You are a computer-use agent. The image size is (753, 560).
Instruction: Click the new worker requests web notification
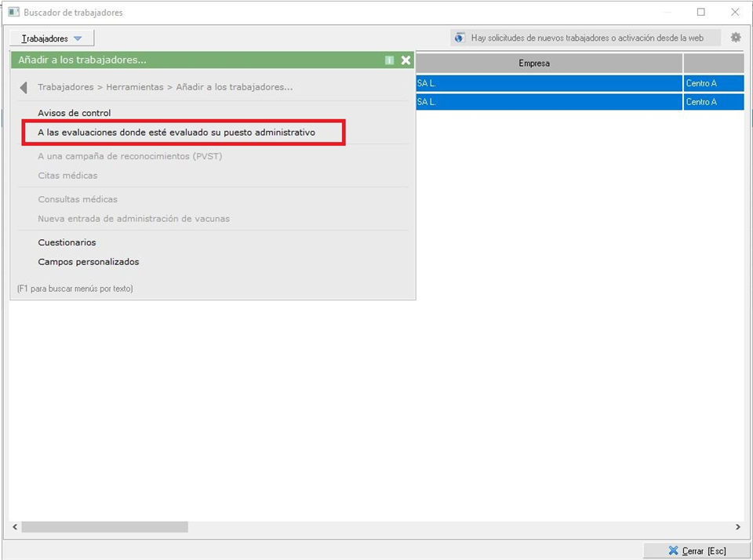click(587, 38)
